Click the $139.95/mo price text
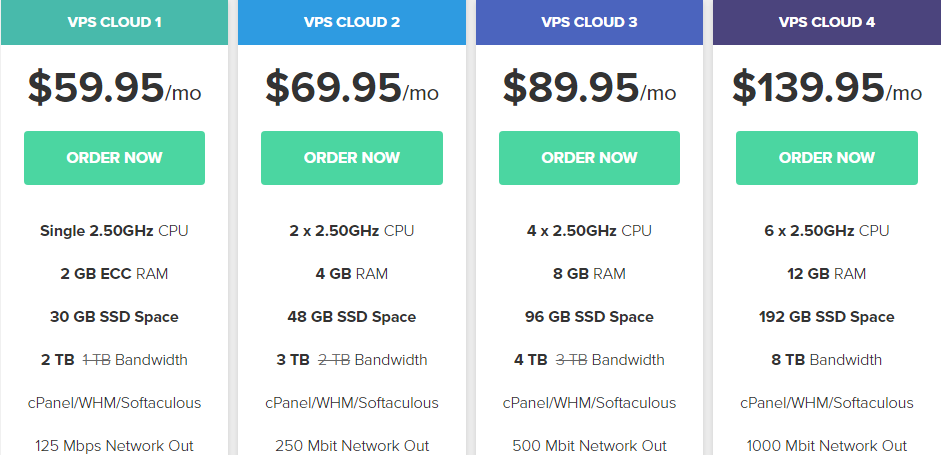This screenshot has width=941, height=455. pyautogui.click(x=826, y=88)
